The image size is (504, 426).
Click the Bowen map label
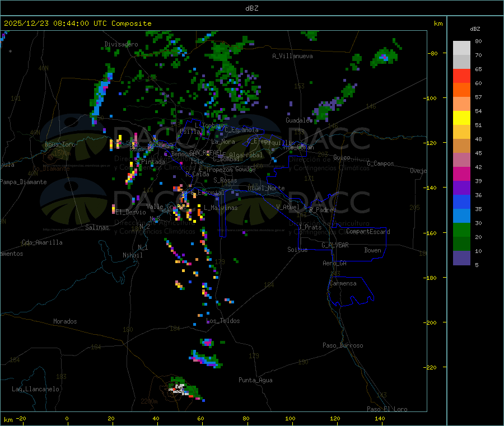click(372, 250)
